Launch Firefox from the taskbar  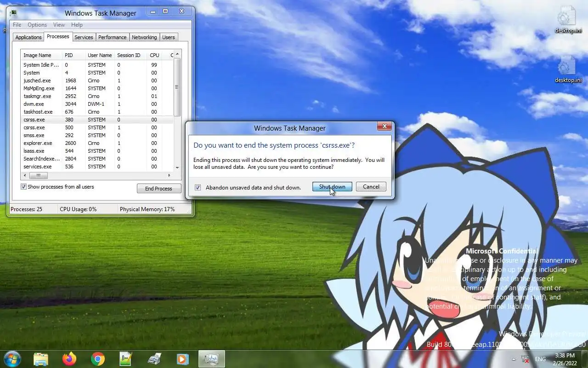69,359
